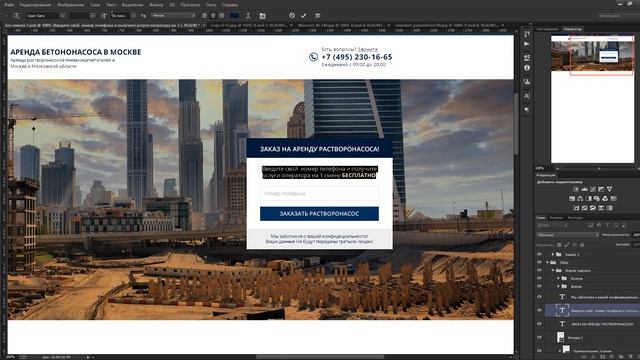Expand the header 1 group
This screenshot has width=640, height=360.
coord(553,254)
